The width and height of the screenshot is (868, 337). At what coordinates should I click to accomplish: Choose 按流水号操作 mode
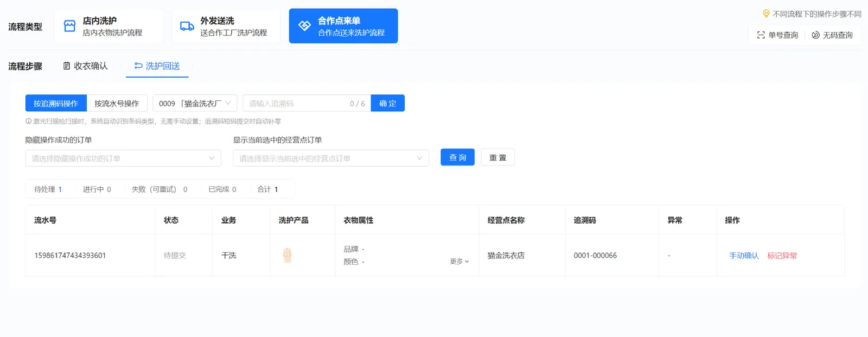tap(117, 103)
